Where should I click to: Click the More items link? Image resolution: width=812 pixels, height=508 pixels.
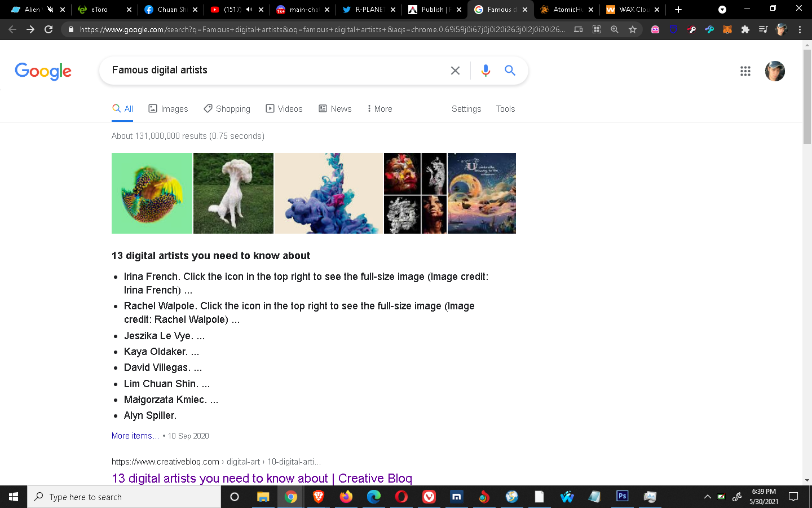[135, 436]
